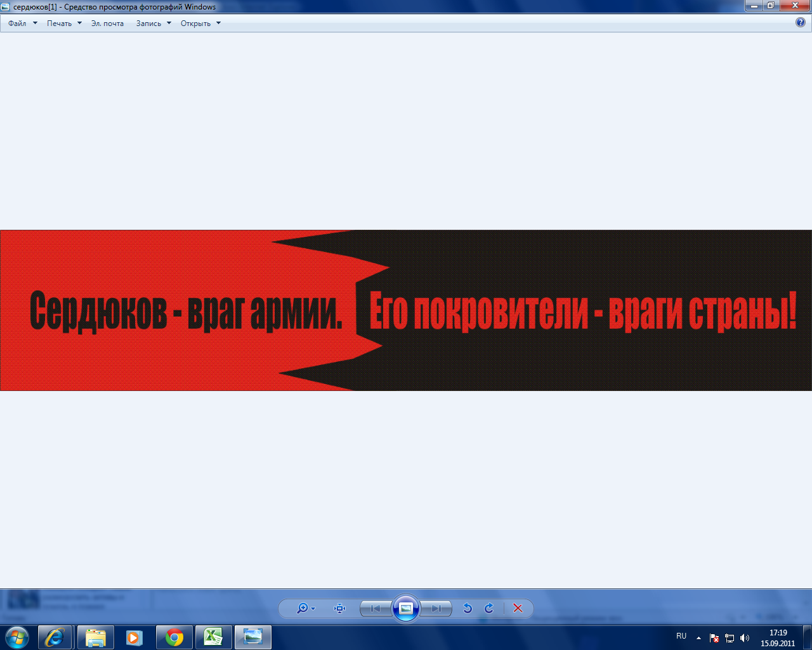Go to the previous photo
The width and height of the screenshot is (812, 650).
(375, 608)
